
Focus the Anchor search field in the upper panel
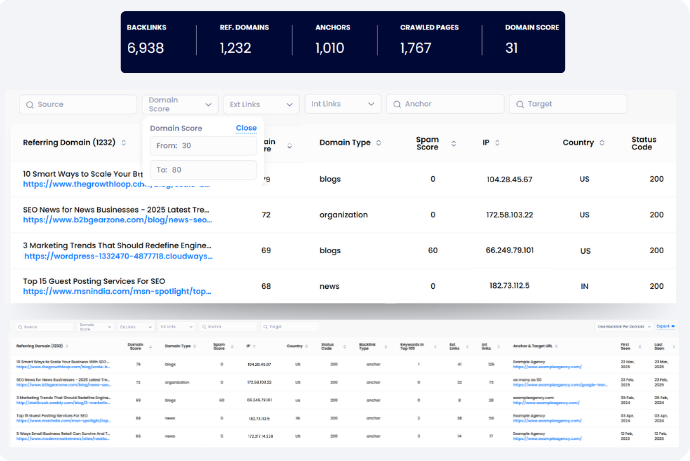(x=445, y=104)
